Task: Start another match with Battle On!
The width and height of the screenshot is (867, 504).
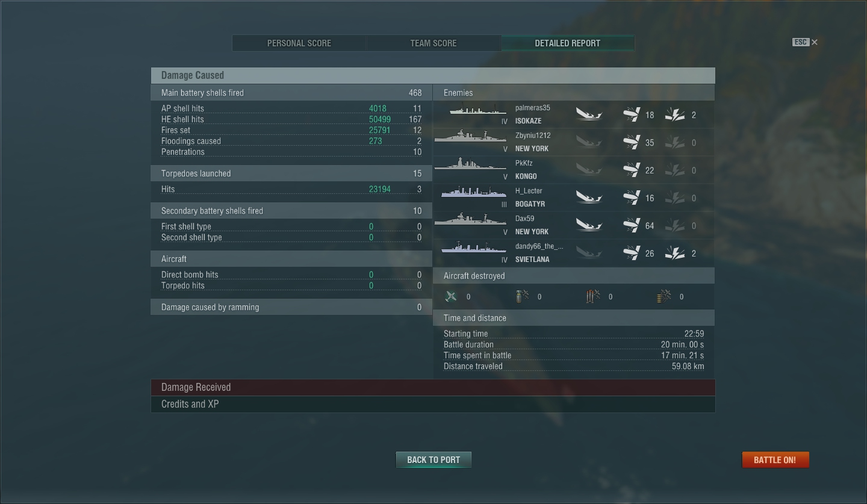Action: [x=775, y=459]
